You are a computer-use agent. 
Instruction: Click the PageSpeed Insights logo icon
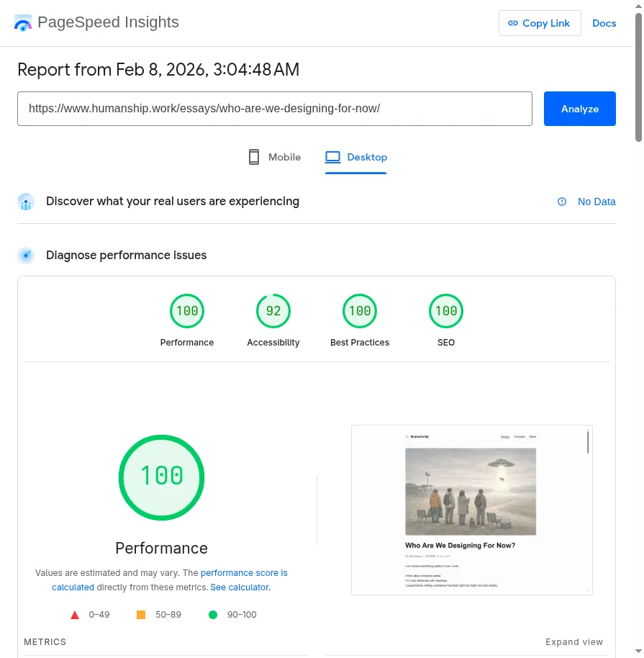pos(23,23)
